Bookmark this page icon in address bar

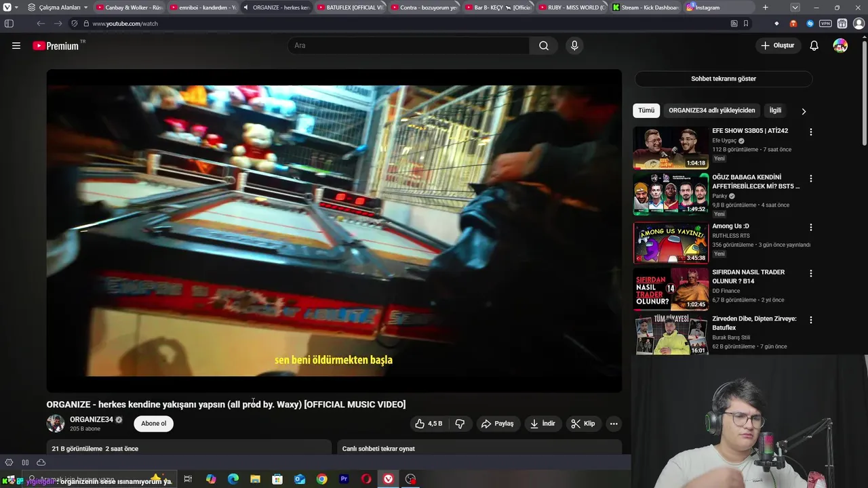coord(746,23)
